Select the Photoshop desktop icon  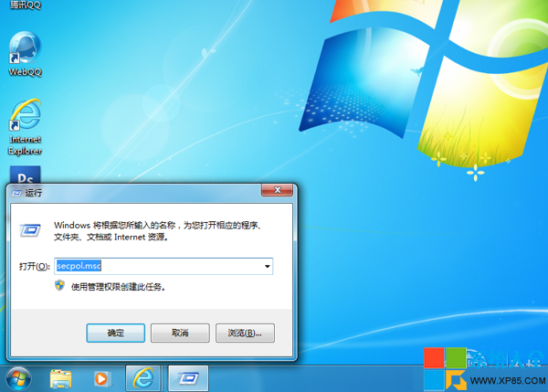[x=26, y=175]
